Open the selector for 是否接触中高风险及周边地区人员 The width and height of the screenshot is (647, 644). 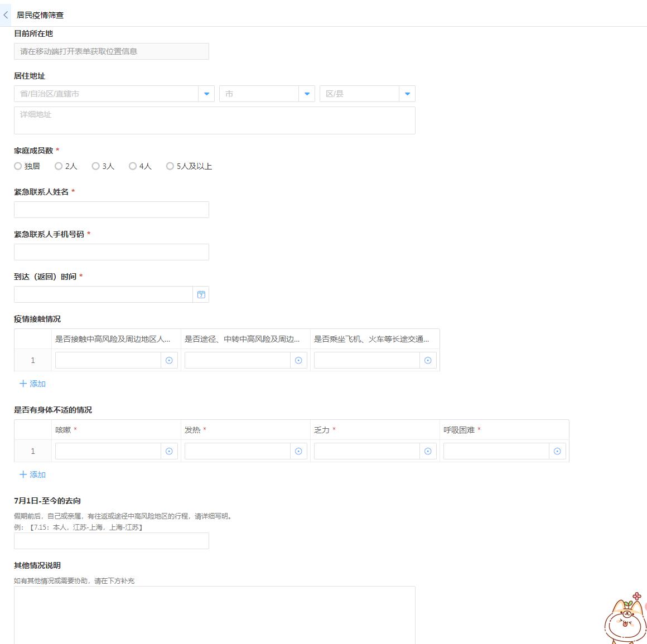click(x=169, y=360)
